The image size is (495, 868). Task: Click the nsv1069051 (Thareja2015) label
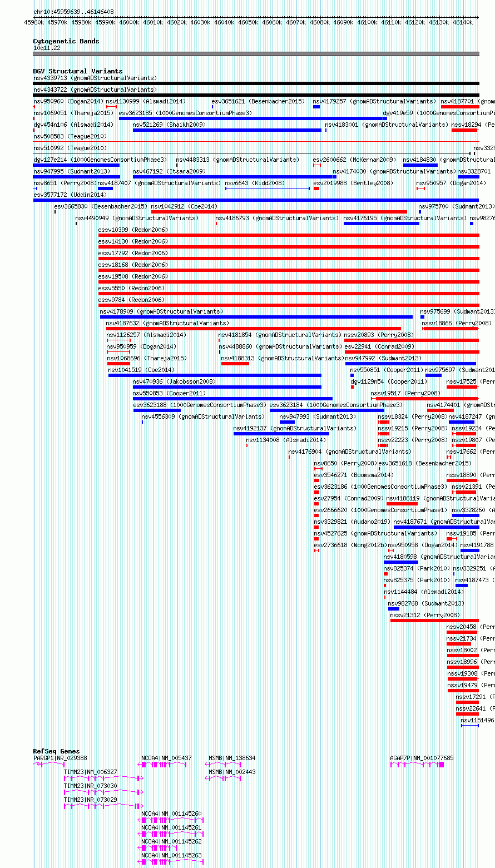[73, 113]
